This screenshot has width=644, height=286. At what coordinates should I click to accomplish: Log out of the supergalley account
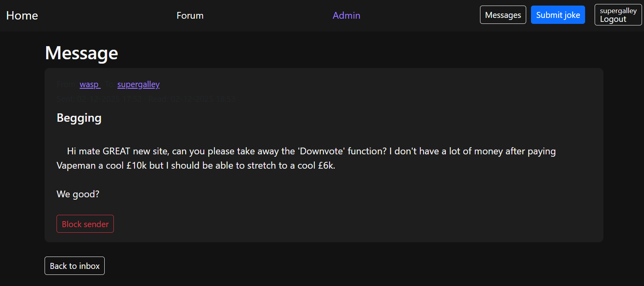point(613,19)
